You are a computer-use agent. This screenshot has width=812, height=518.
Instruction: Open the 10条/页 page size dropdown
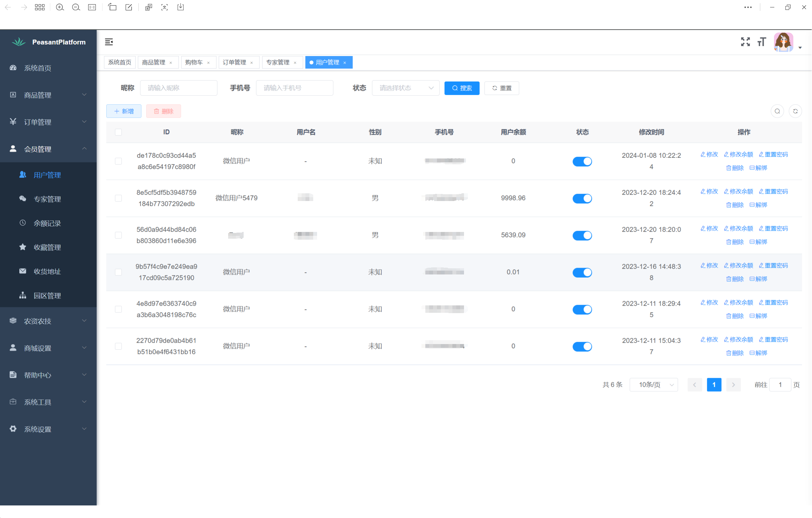pos(654,385)
